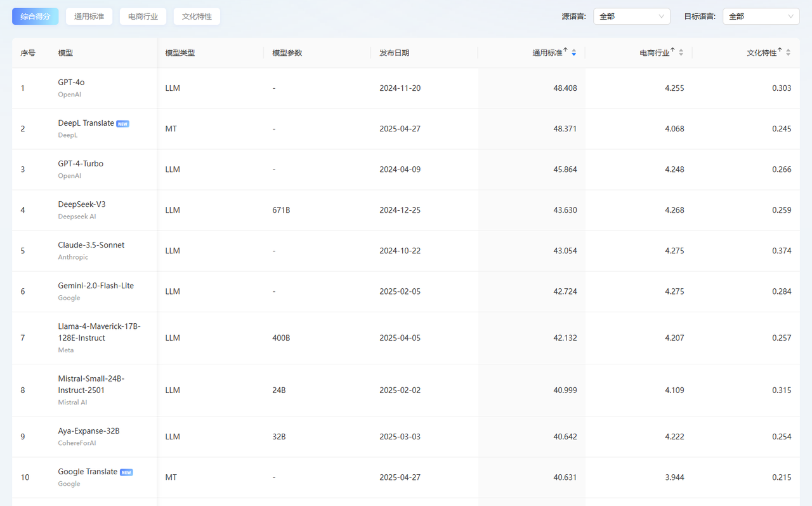
Task: Click the Anthropic vendor label
Action: click(x=73, y=257)
